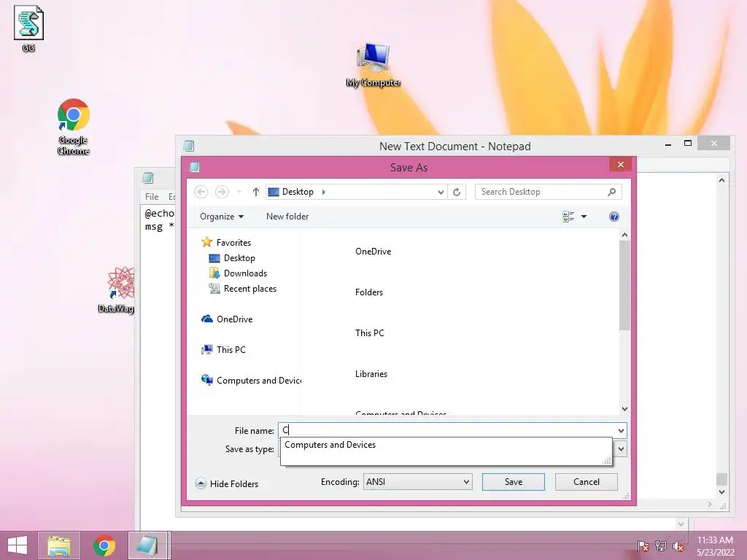Viewport: 747px width, 560px height.
Task: Click the Desktop breadcrumb in address bar
Action: (298, 192)
